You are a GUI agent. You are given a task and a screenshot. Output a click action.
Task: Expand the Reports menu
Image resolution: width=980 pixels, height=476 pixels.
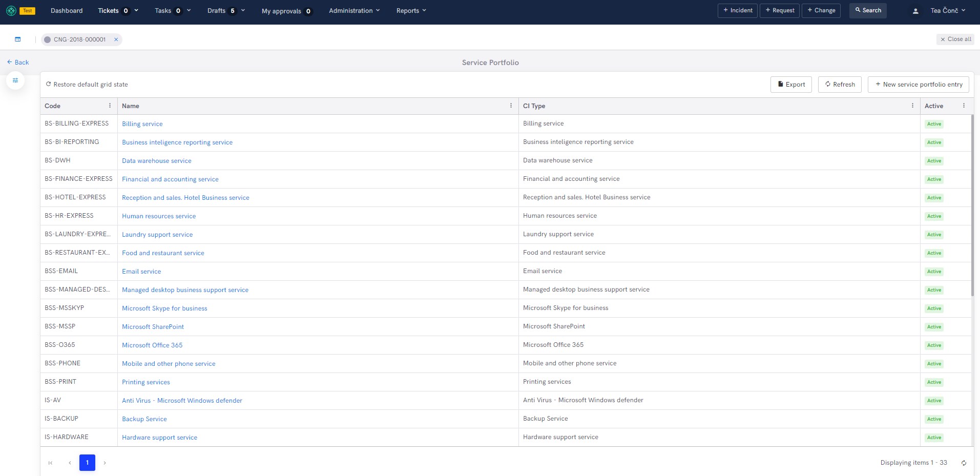coord(411,11)
